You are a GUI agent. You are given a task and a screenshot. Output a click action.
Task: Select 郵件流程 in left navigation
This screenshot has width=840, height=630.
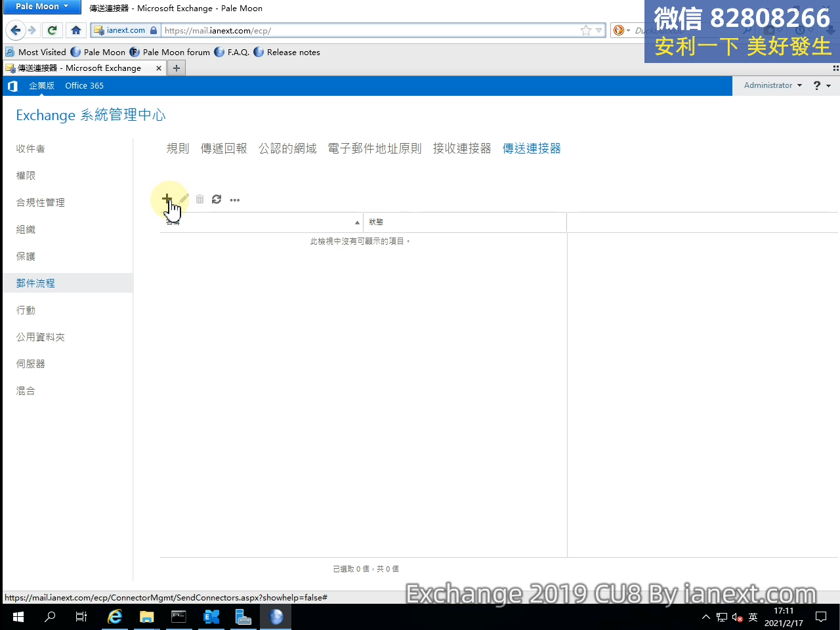(x=67, y=283)
